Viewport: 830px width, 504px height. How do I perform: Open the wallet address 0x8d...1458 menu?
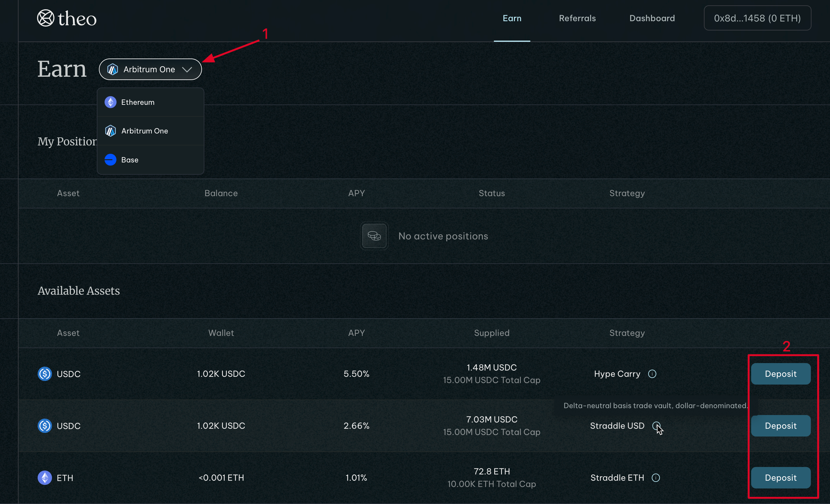757,18
